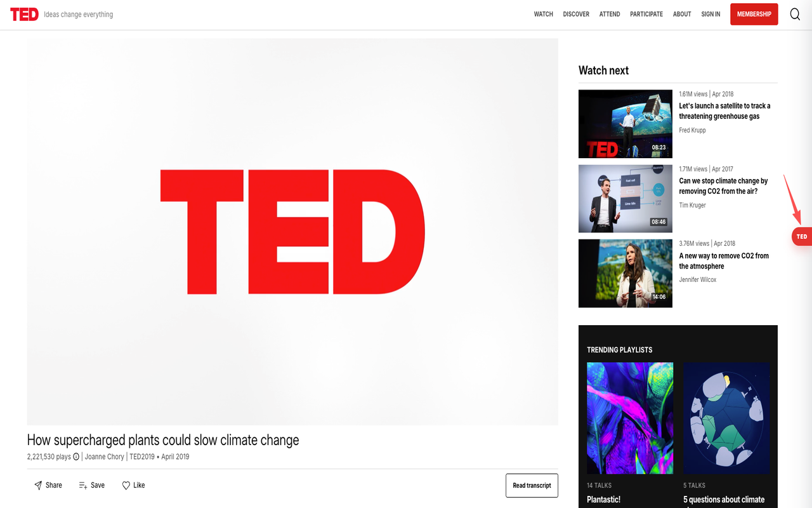Viewport: 812px width, 508px height.
Task: Click "1.61M views | Apr 2018" text
Action: pos(706,94)
